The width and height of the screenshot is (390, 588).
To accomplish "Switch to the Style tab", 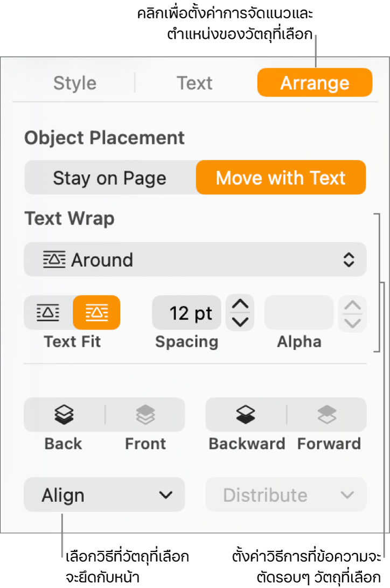I will [x=75, y=83].
